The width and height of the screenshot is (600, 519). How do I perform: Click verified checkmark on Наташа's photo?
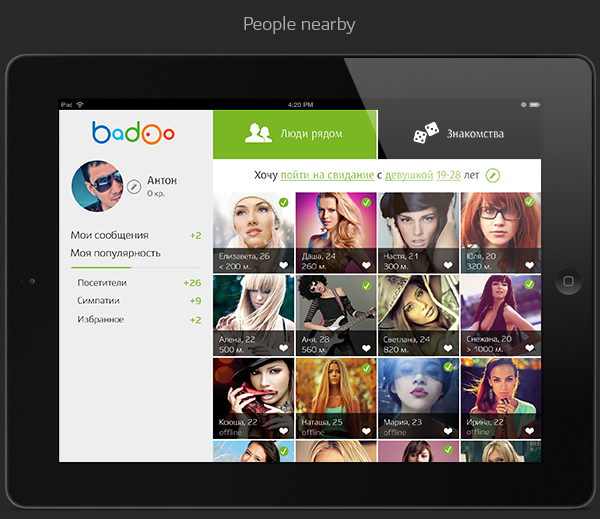click(x=366, y=368)
